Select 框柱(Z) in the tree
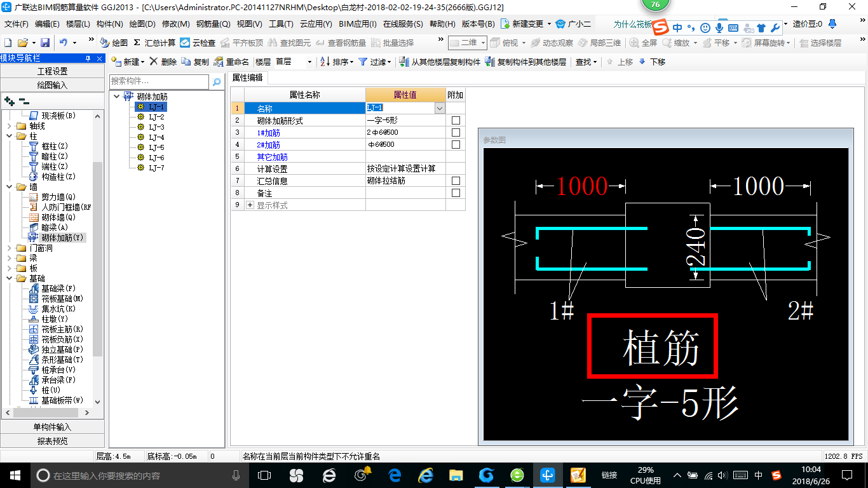 tap(53, 146)
